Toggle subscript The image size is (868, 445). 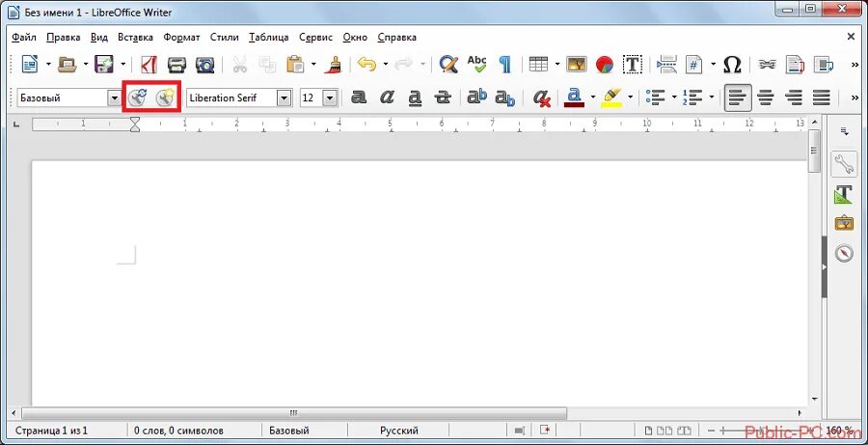[x=504, y=98]
